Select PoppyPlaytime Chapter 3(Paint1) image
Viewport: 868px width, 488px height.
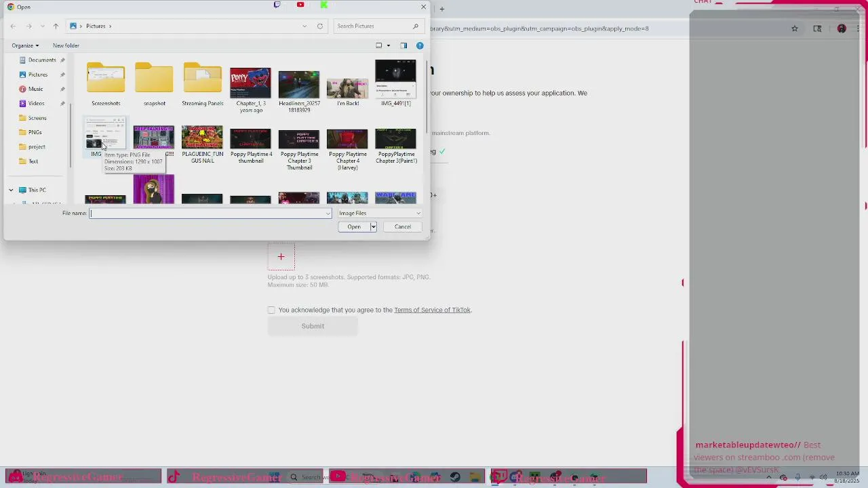pyautogui.click(x=396, y=146)
